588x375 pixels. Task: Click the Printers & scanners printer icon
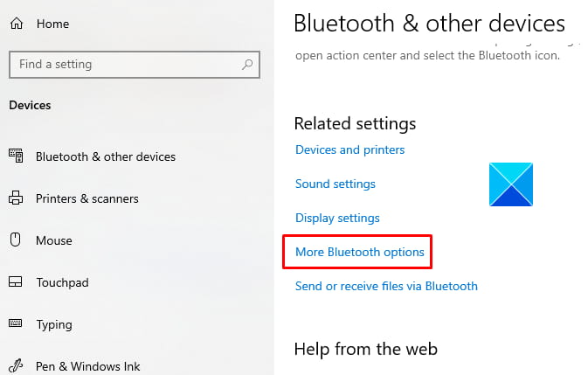point(16,198)
